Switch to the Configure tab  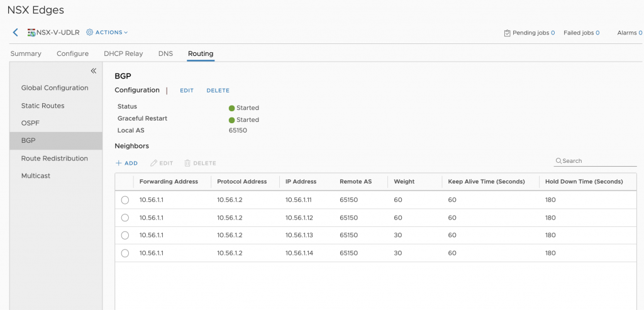click(x=73, y=54)
